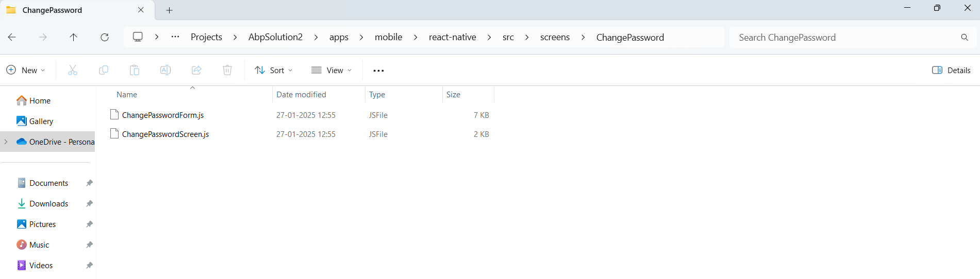Open the Sort dropdown menu
This screenshot has width=980, height=279.
pos(274,71)
